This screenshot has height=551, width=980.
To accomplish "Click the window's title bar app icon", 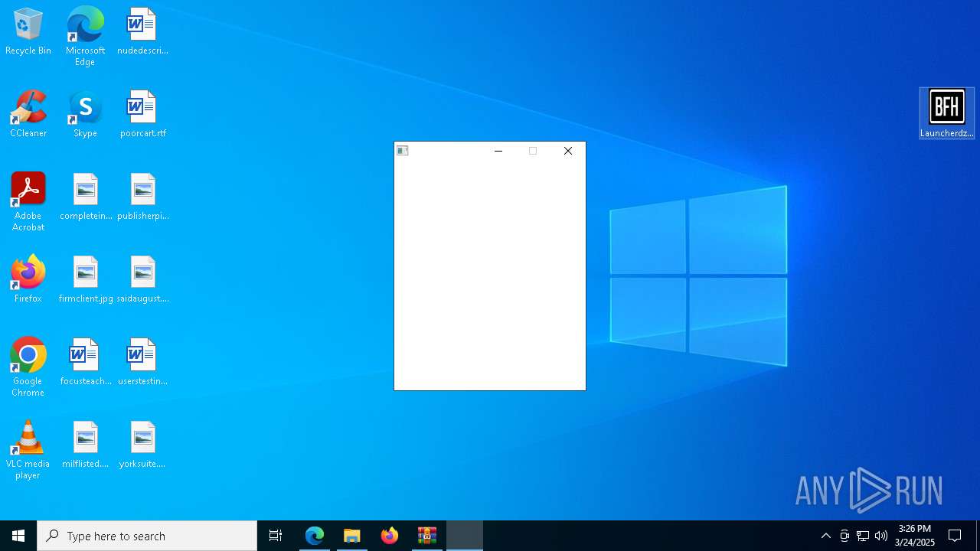I will [403, 151].
